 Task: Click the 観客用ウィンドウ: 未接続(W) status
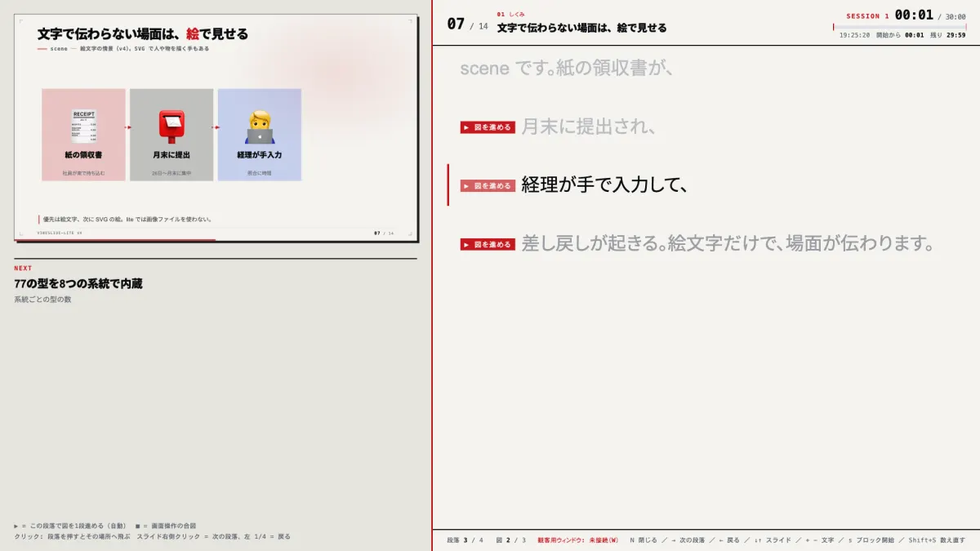tap(577, 540)
